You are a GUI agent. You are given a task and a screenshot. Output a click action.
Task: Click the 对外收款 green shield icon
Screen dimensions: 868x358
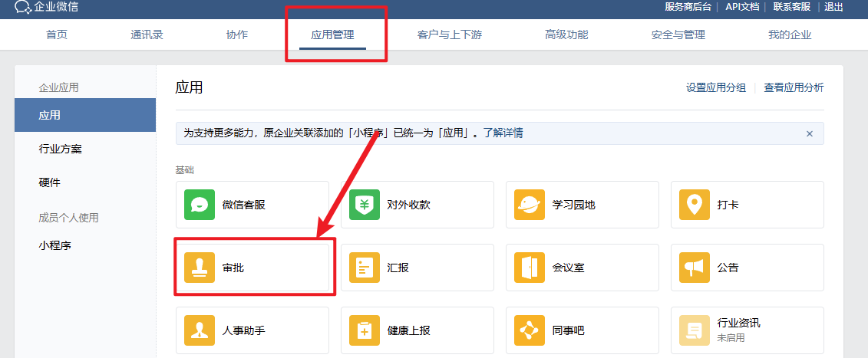coord(365,205)
